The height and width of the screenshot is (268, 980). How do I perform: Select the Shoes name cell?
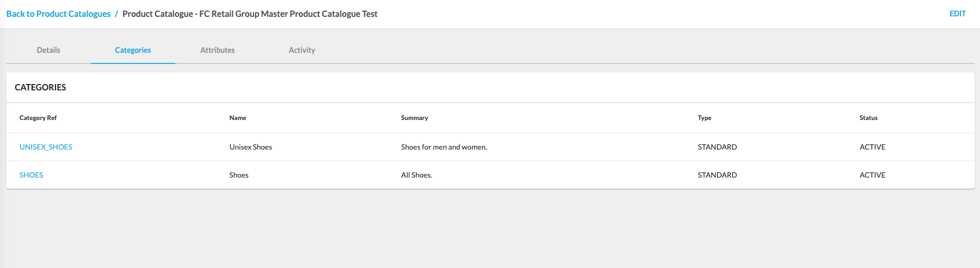(239, 175)
